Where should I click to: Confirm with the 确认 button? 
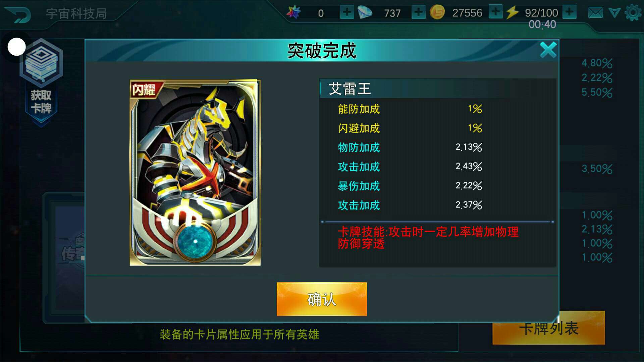tap(322, 299)
